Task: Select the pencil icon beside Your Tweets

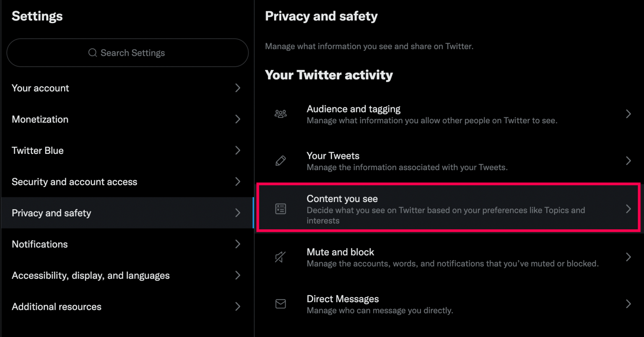Action: (280, 160)
